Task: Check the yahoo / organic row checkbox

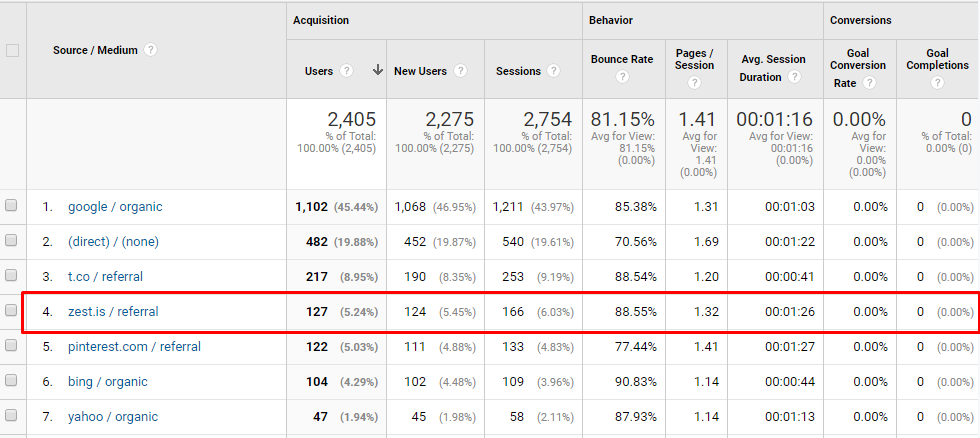Action: point(11,416)
